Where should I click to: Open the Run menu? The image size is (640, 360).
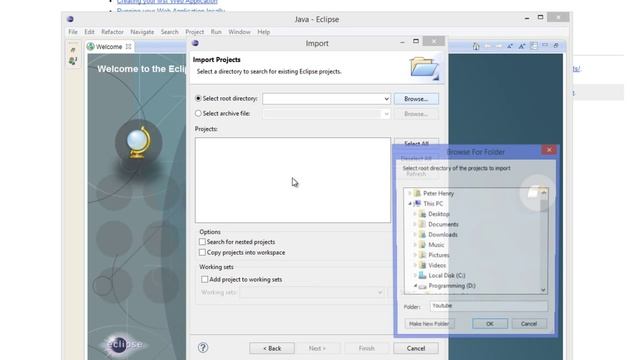pyautogui.click(x=216, y=32)
